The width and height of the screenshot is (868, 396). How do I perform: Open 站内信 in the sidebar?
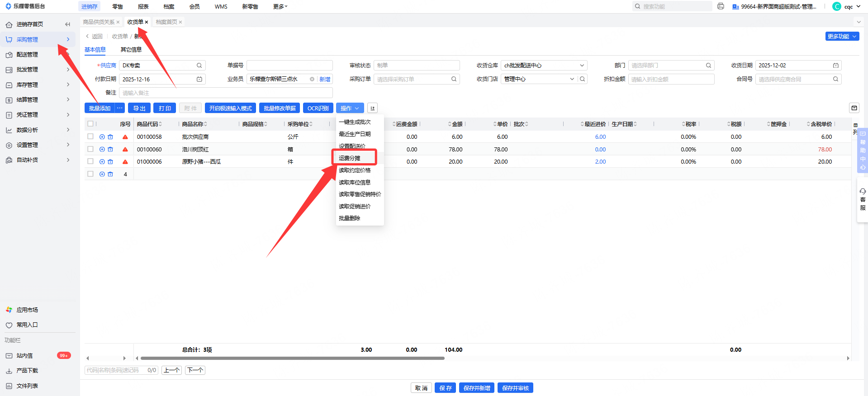click(x=38, y=356)
